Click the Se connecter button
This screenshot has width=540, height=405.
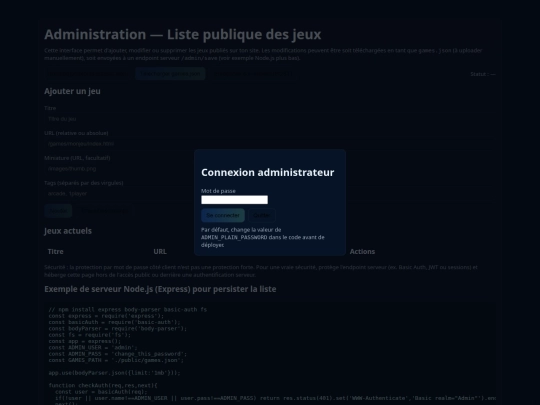pos(223,215)
